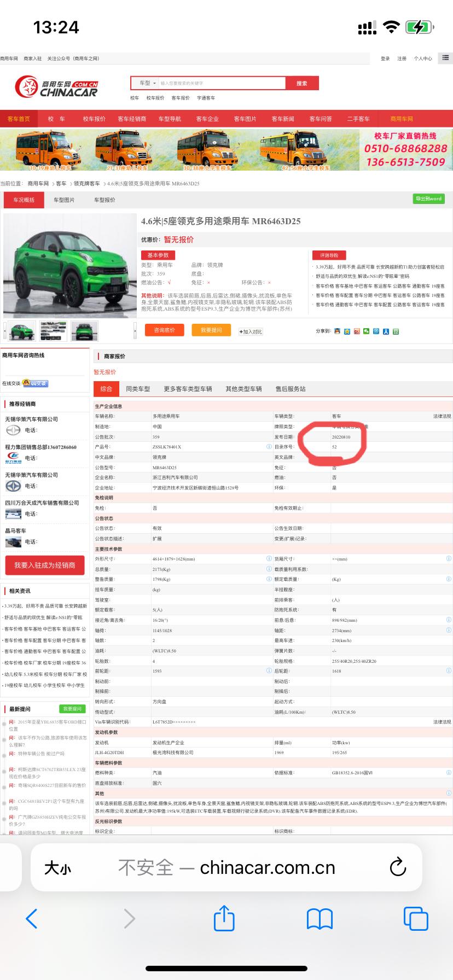
Task: Open 客车首页 in the red nav bar
Action: coord(19,119)
